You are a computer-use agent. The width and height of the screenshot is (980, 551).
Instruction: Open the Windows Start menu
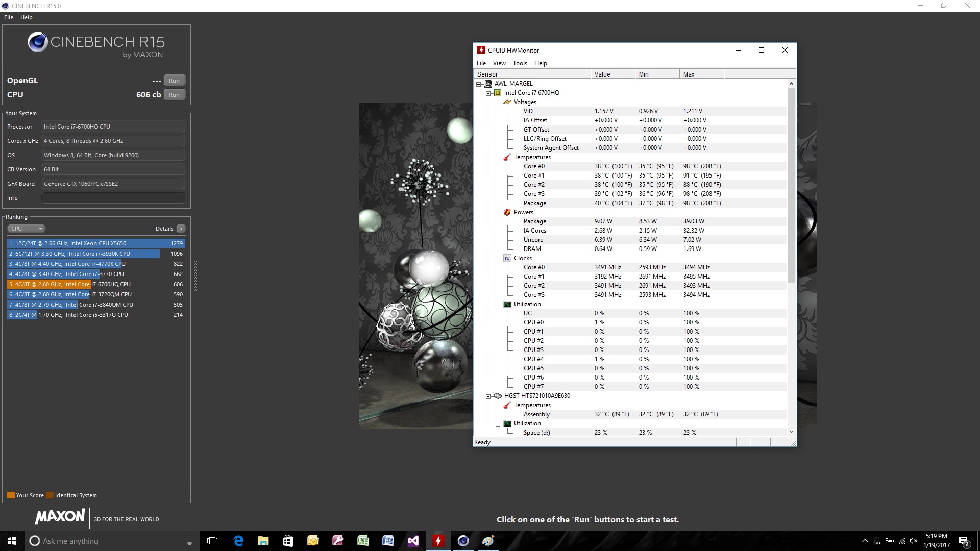pos(12,541)
